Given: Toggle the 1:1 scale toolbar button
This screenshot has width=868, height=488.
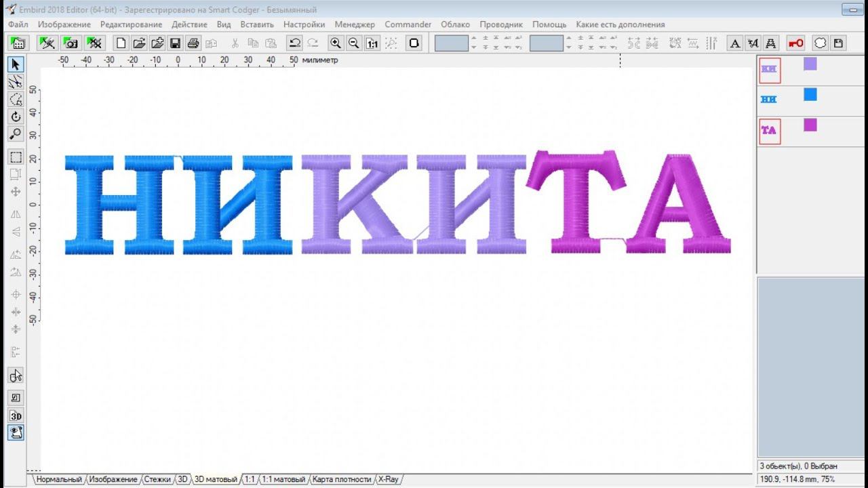Looking at the screenshot, I should (372, 43).
